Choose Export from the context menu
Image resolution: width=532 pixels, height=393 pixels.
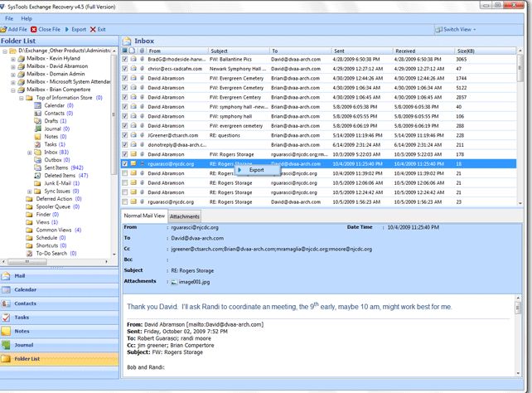257,170
